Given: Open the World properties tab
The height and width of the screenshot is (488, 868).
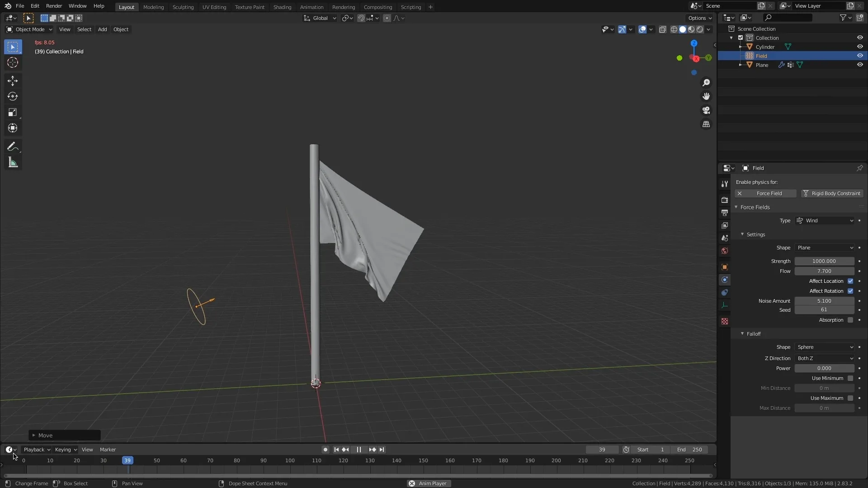Looking at the screenshot, I should [725, 251].
